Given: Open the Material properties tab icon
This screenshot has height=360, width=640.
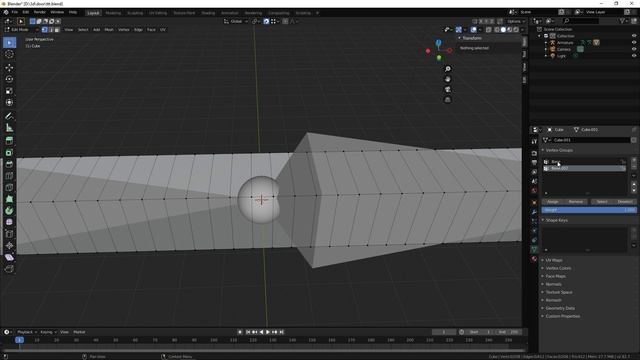Looking at the screenshot, I should [x=534, y=259].
